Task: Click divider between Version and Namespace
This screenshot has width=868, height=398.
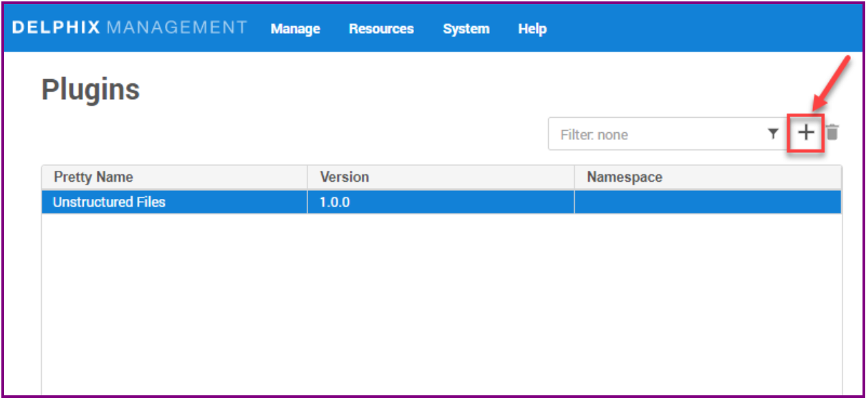Action: click(x=574, y=177)
